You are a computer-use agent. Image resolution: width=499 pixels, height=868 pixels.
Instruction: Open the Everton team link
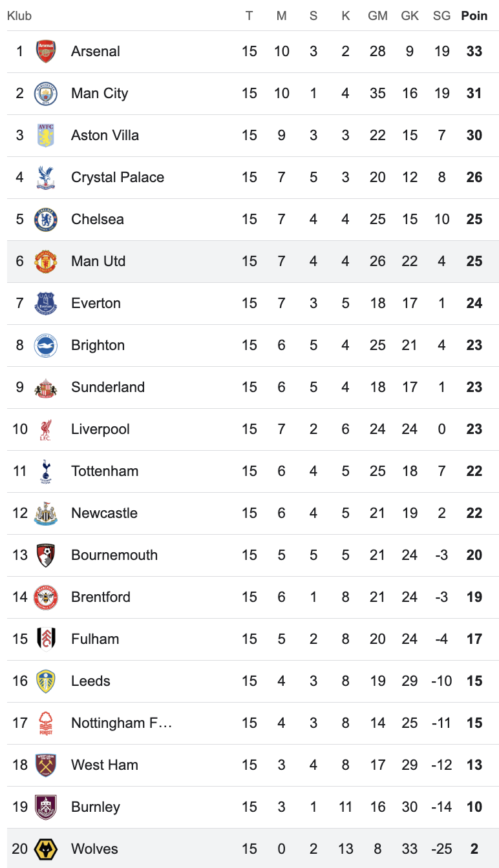click(x=96, y=304)
